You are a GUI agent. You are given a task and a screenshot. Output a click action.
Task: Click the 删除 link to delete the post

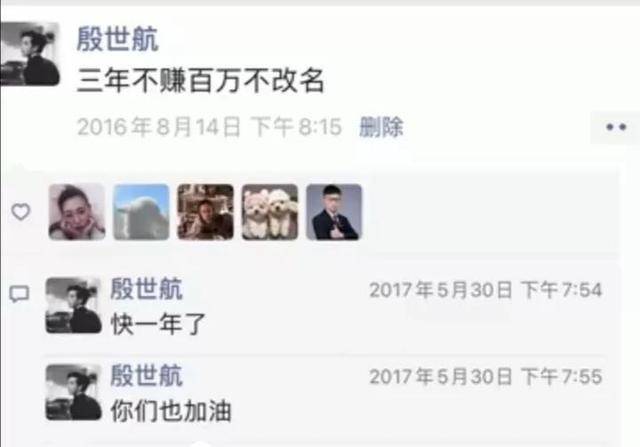coord(381,127)
